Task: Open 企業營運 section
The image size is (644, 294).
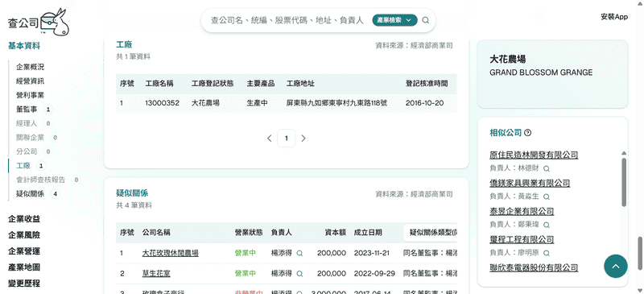Action: (x=24, y=251)
